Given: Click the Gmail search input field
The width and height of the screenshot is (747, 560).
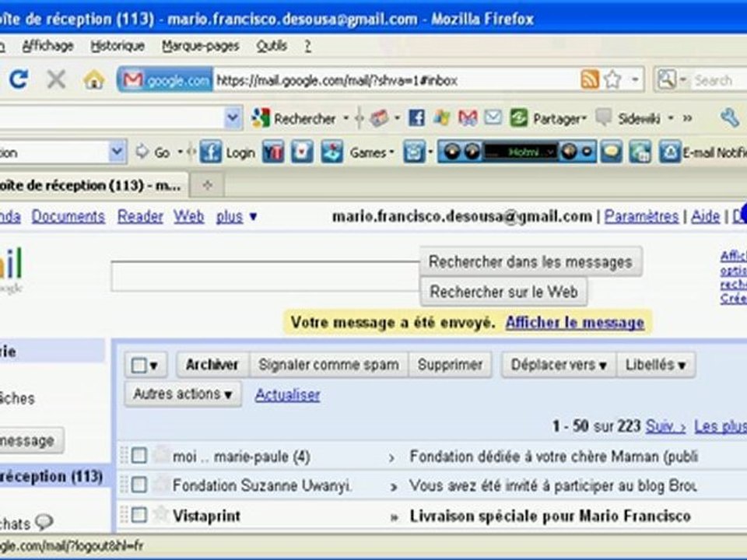Looking at the screenshot, I should 265,276.
